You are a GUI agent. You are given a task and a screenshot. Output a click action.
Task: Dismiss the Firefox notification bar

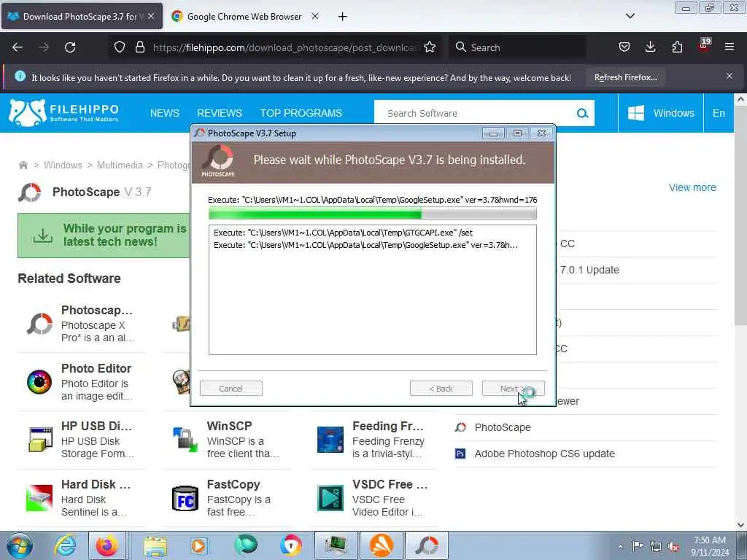pos(729,76)
